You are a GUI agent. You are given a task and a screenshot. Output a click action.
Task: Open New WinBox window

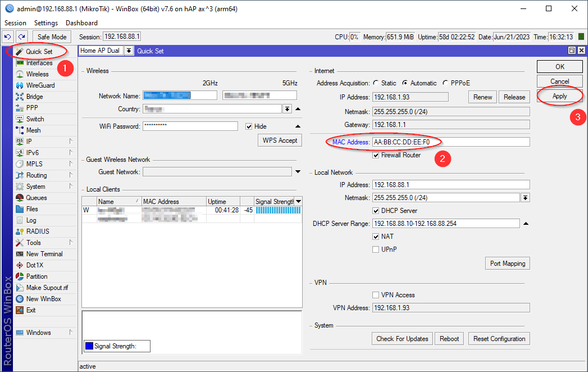click(x=43, y=299)
